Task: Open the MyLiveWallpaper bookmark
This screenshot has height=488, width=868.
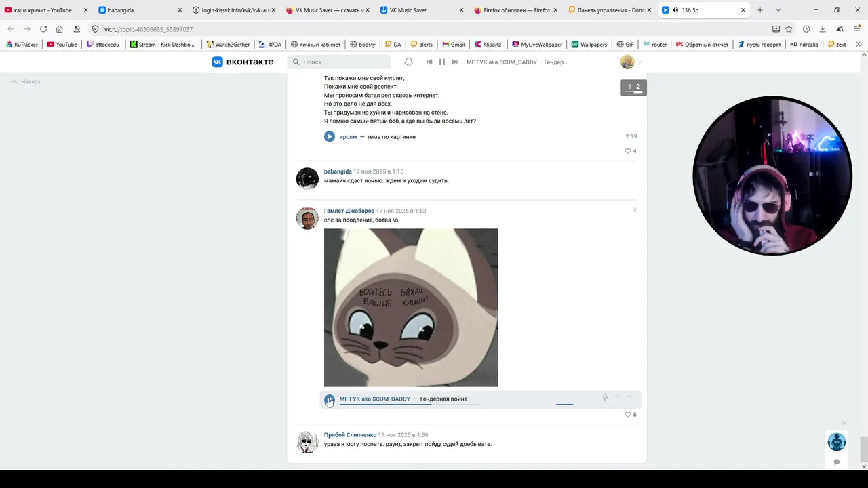Action: coord(537,45)
